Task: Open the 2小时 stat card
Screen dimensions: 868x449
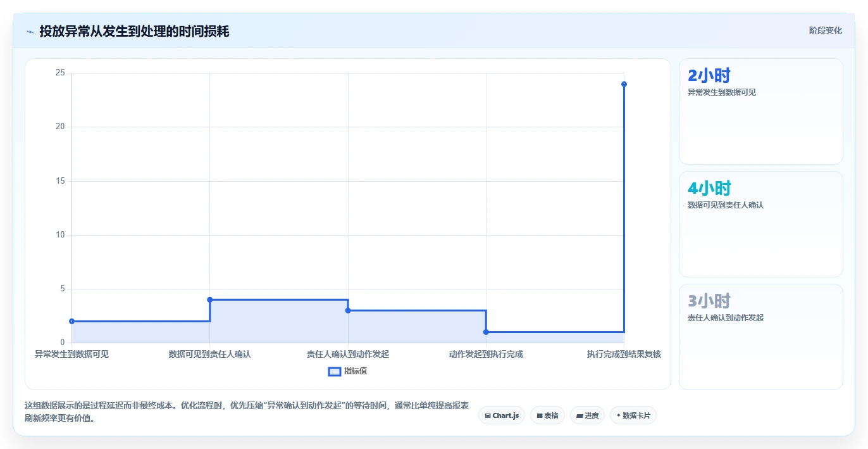Action: pyautogui.click(x=760, y=111)
